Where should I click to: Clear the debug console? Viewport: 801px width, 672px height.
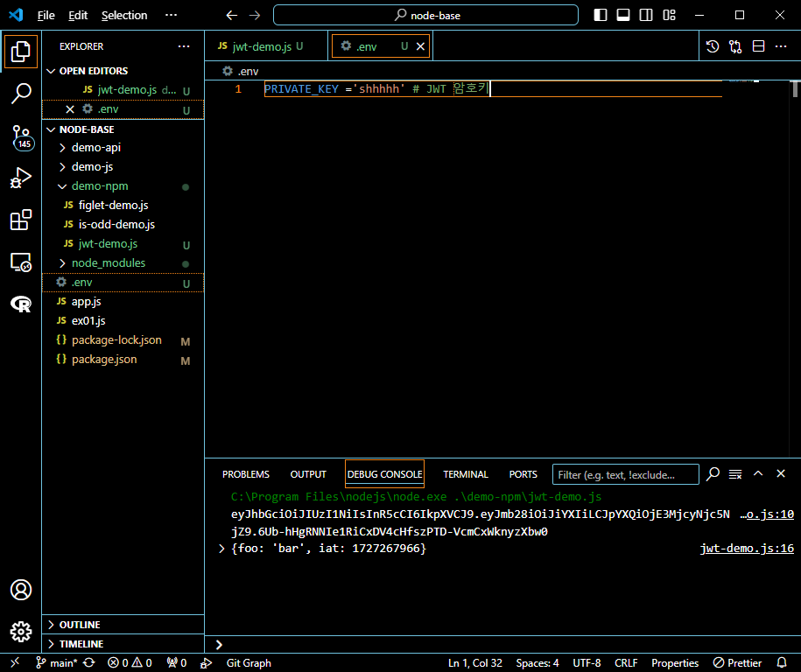(x=735, y=474)
